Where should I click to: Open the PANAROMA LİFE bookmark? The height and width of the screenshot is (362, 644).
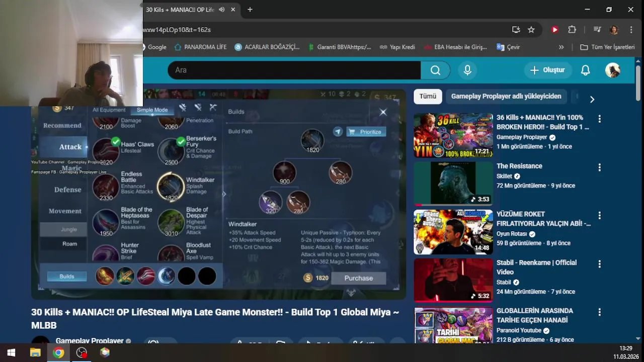click(200, 47)
